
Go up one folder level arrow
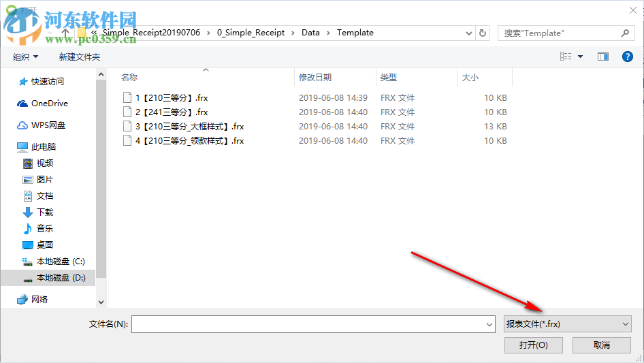point(65,33)
